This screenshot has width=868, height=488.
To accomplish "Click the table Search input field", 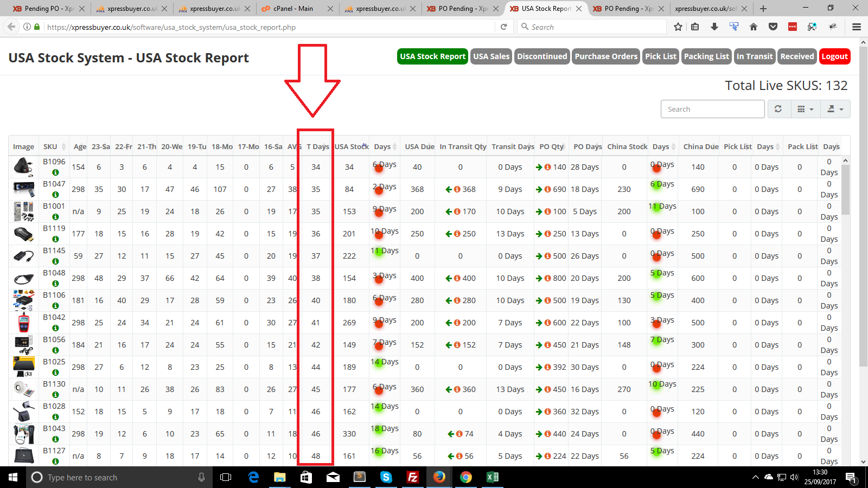I will click(x=712, y=109).
